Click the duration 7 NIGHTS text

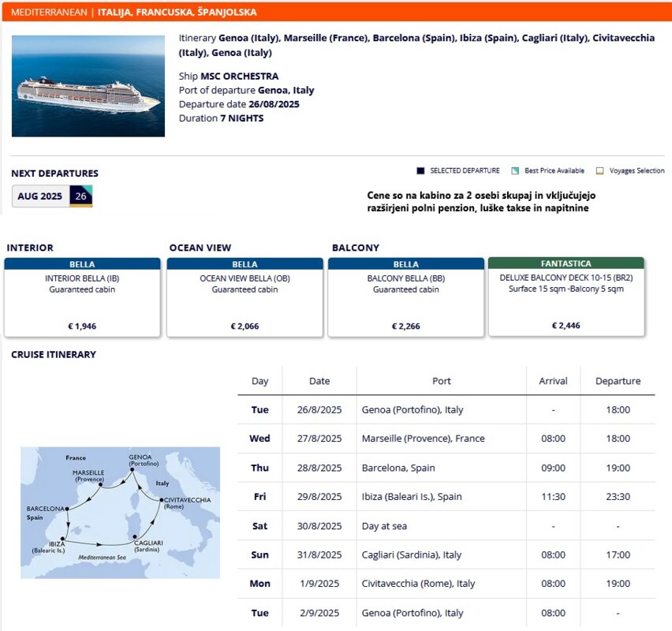[x=242, y=118]
